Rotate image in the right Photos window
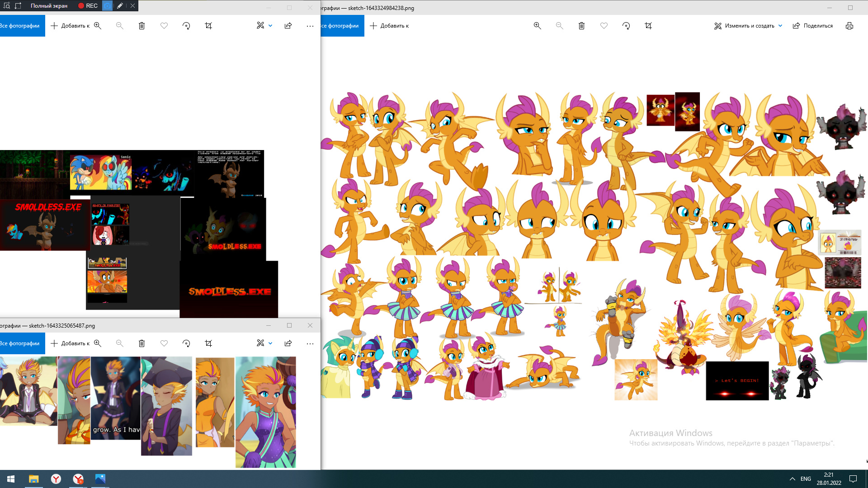868x488 pixels. (x=626, y=26)
